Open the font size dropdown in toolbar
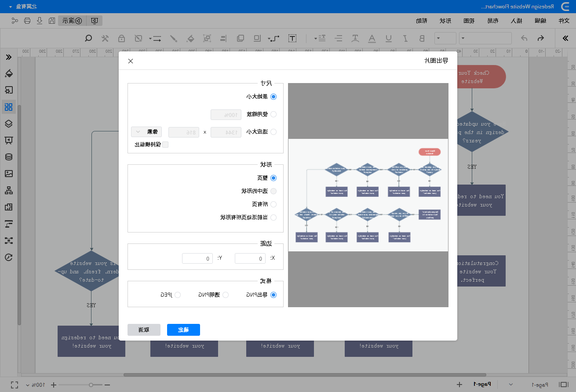Screen dimensions: 576x392 [445, 38]
